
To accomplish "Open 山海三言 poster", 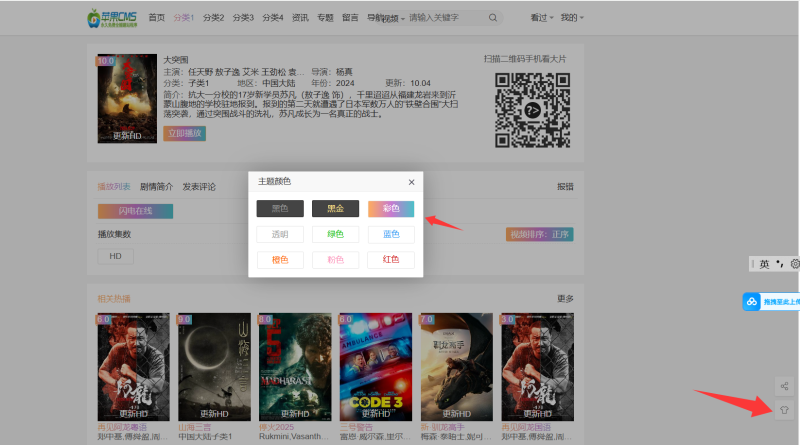I will click(214, 367).
